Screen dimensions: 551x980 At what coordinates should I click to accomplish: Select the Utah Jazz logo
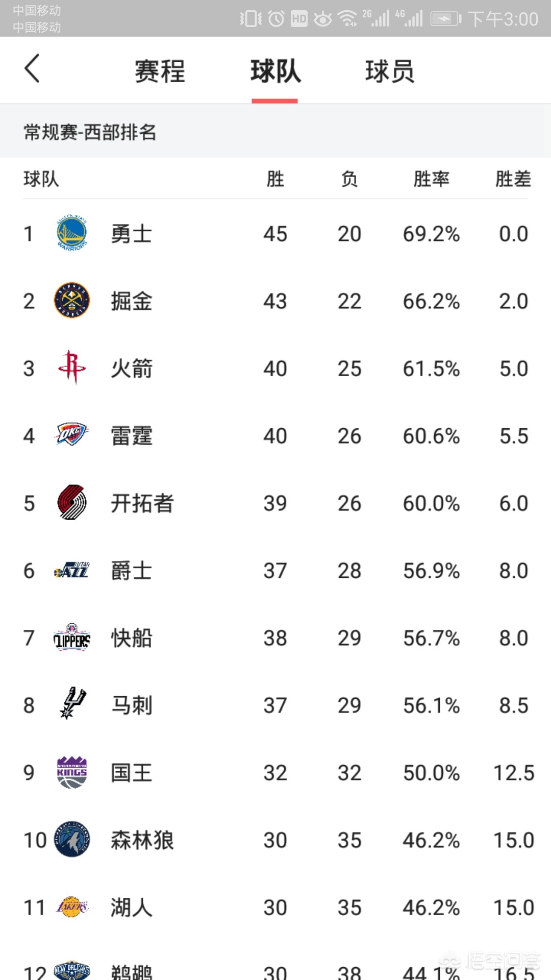tap(71, 570)
